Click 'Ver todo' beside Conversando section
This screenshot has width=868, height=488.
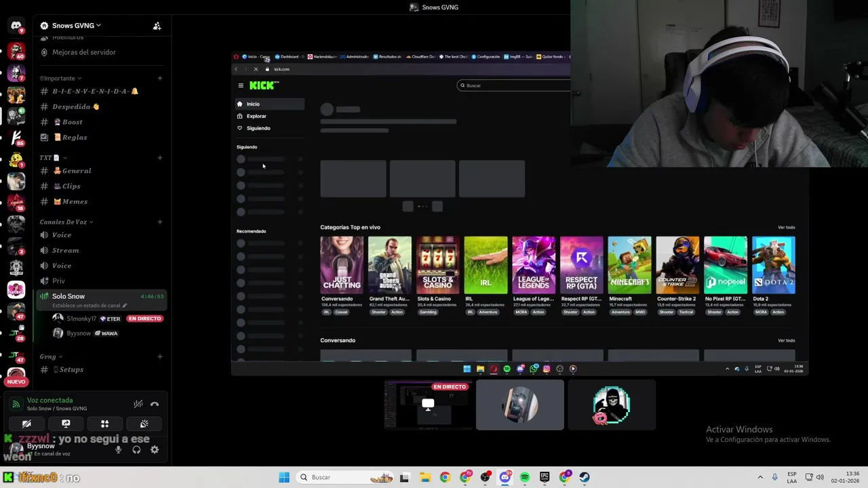[x=786, y=340]
